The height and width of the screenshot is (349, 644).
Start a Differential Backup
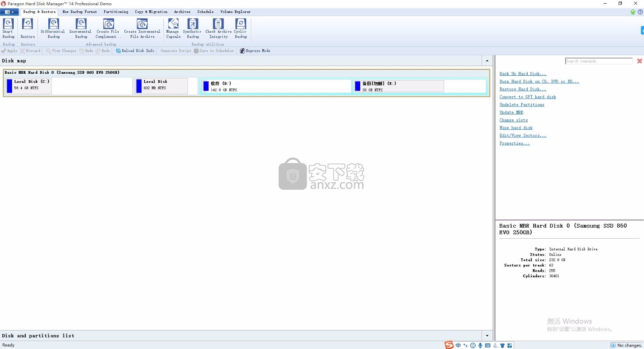[x=53, y=28]
